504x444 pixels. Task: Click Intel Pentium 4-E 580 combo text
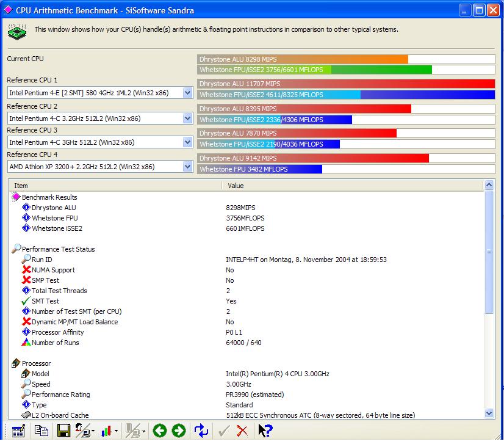(88, 93)
